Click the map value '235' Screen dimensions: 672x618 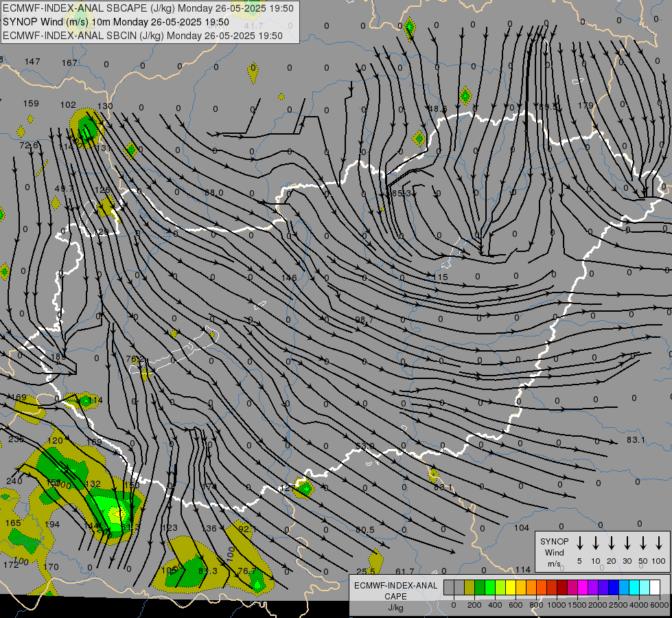16,439
